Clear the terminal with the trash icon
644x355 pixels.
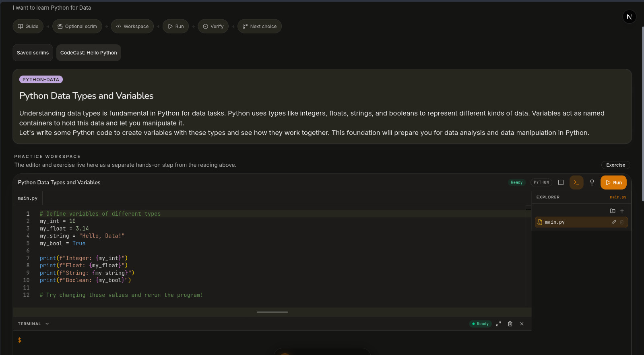click(x=510, y=324)
